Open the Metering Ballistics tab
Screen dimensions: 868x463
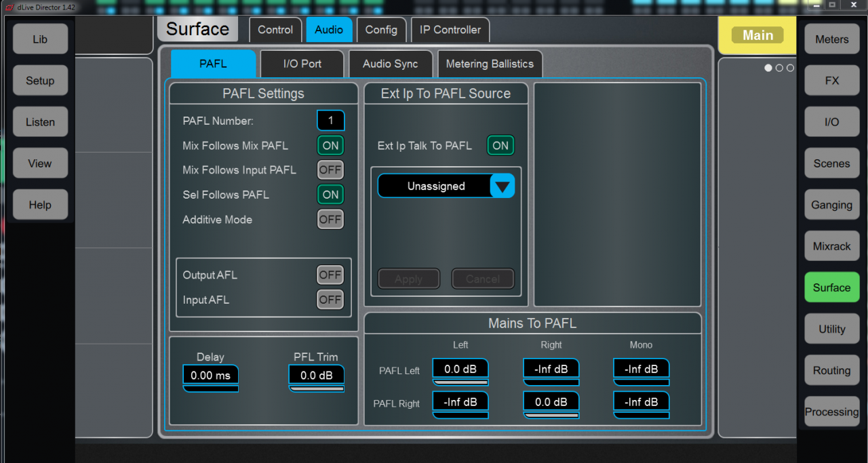[x=490, y=64]
